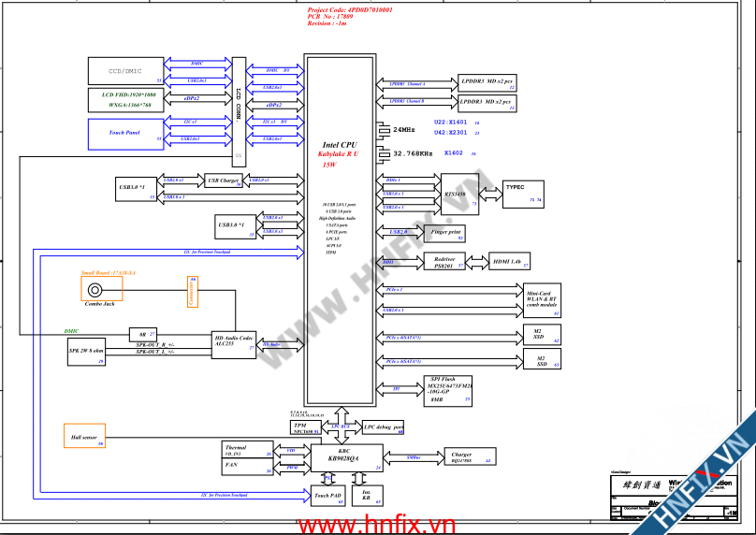Click the blue Touch Panel block

(x=125, y=133)
